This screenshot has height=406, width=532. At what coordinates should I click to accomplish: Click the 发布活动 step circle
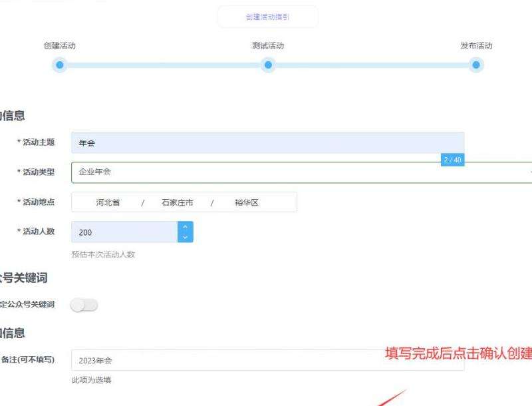point(475,65)
